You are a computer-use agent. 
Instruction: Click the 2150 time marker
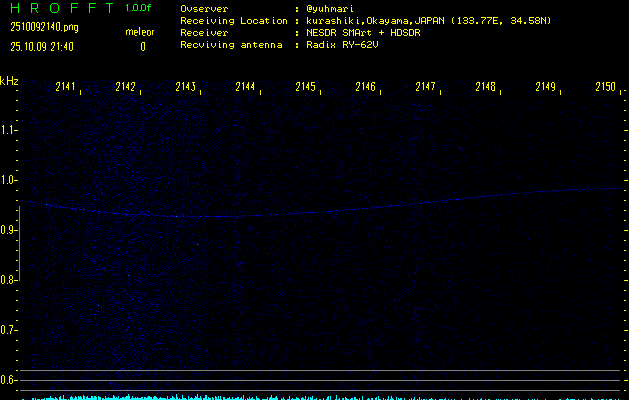point(605,88)
